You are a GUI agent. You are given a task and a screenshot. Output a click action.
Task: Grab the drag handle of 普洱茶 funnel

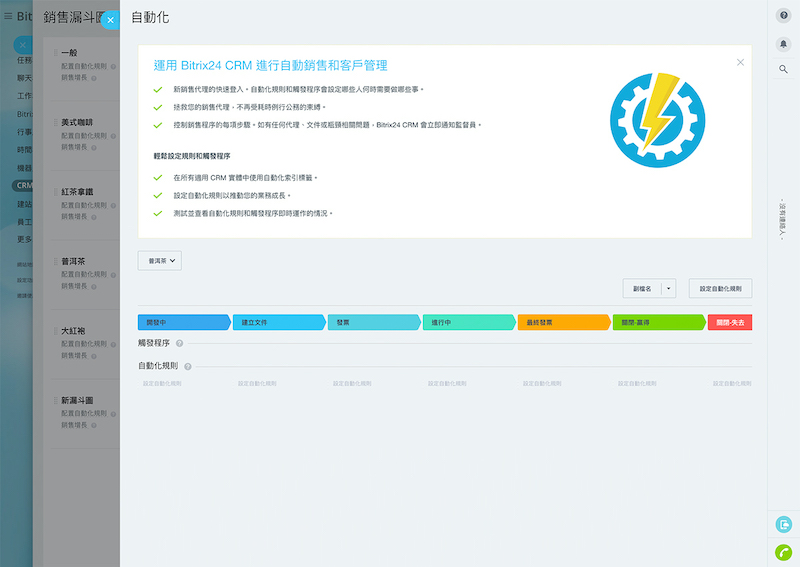[56, 261]
